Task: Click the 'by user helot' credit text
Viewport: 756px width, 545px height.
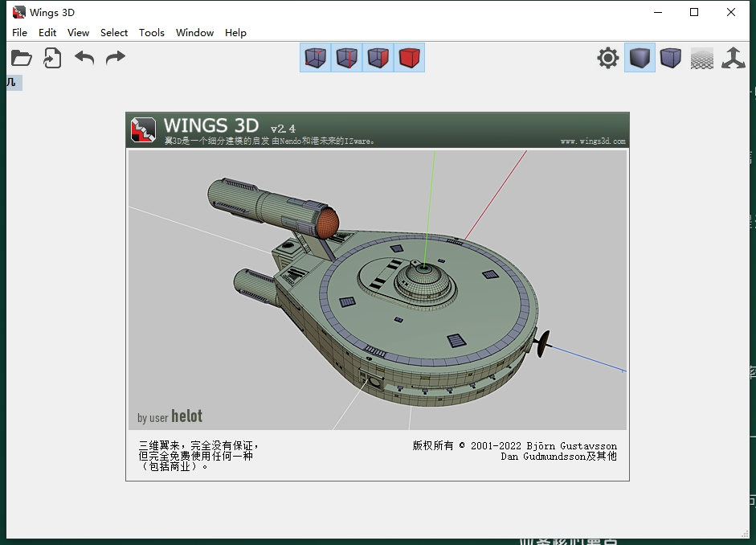Action: 170,416
